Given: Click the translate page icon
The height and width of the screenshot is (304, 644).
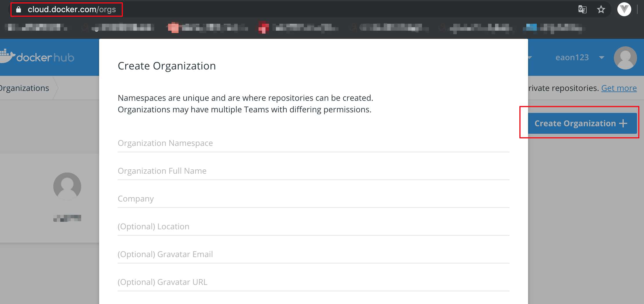Looking at the screenshot, I should pos(582,10).
